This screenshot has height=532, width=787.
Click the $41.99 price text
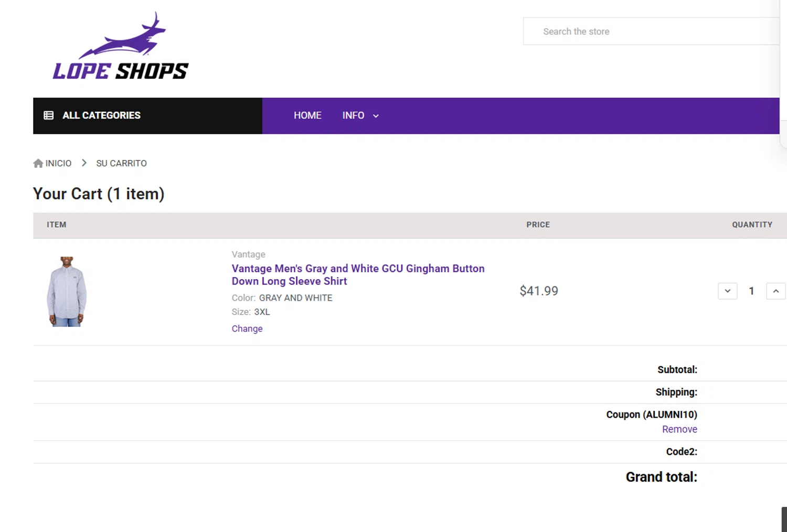(539, 291)
